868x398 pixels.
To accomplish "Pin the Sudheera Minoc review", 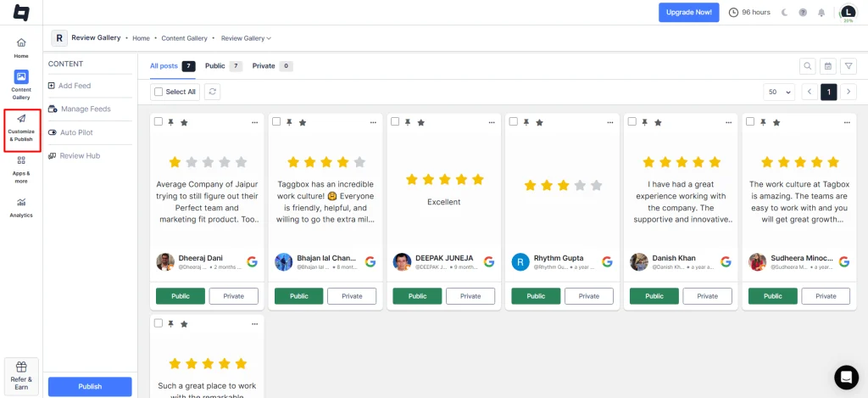I will tap(764, 122).
